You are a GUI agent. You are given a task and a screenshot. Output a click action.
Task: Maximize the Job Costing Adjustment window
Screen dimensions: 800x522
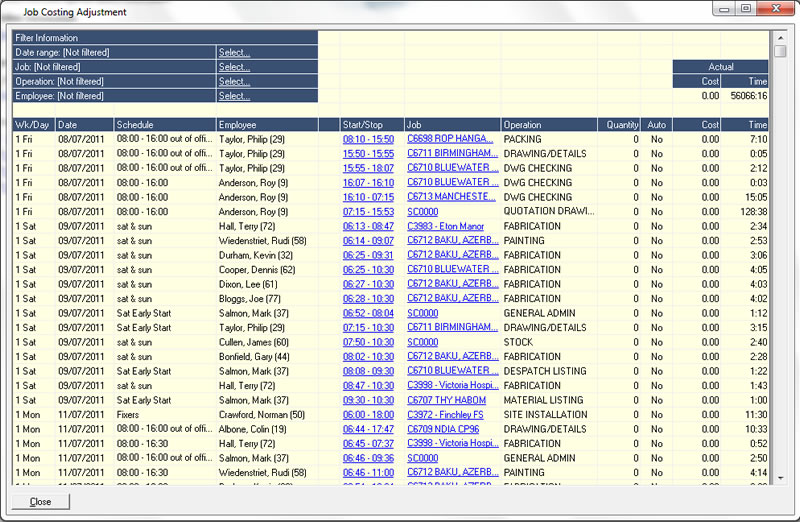click(746, 9)
